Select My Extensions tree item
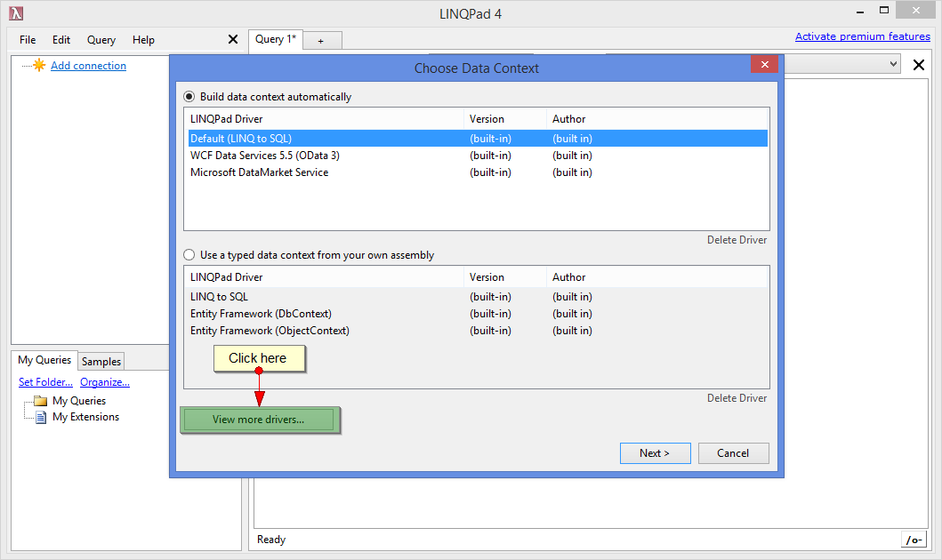The image size is (942, 560). click(86, 417)
